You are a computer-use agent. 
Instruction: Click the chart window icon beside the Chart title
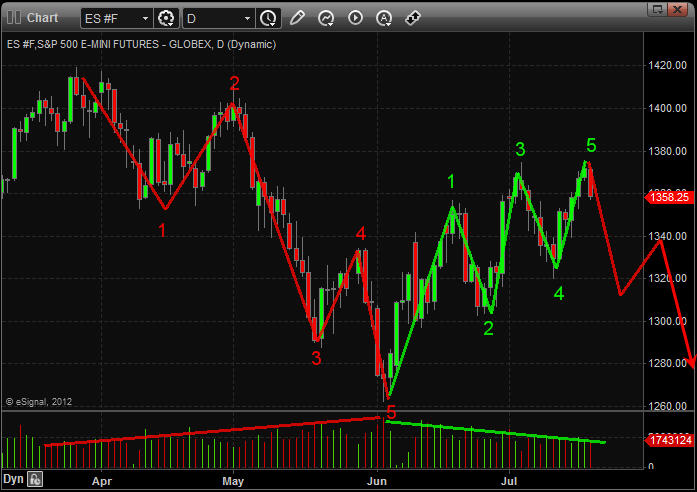pos(13,17)
